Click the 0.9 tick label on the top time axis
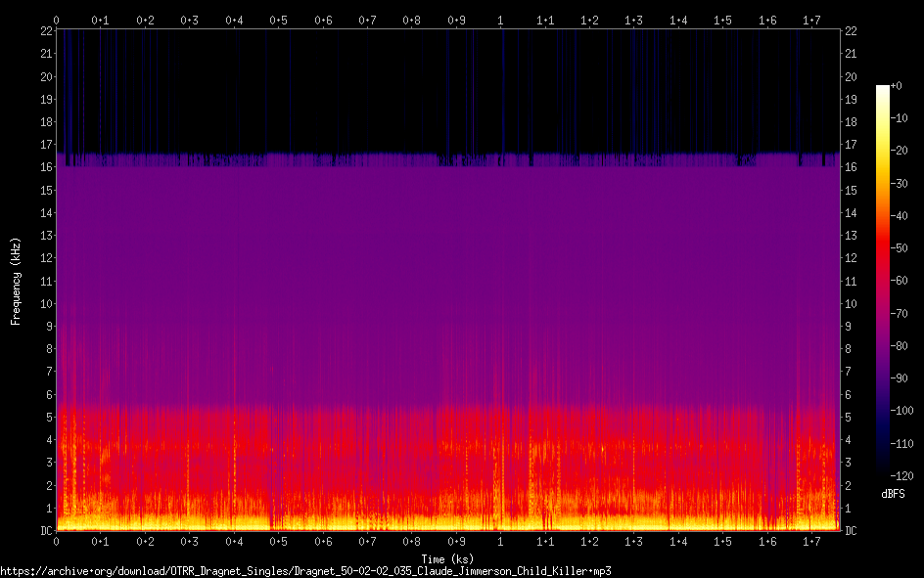Viewport: 924px width, 578px height. [x=456, y=20]
